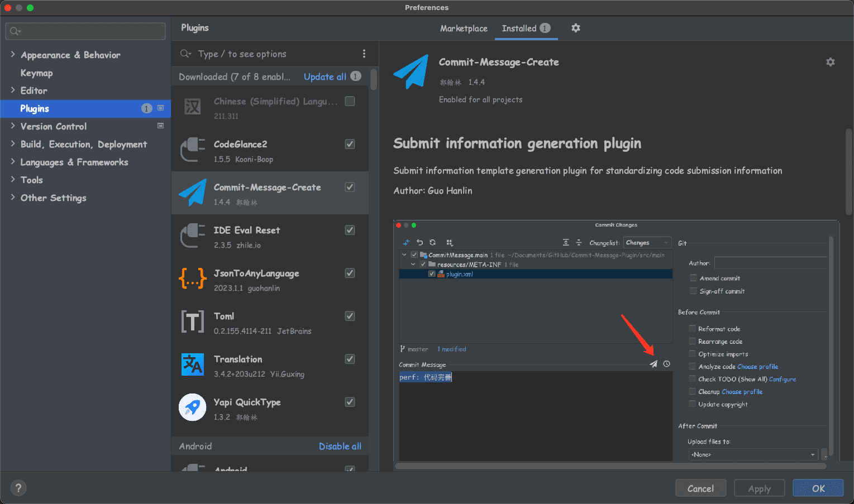The width and height of the screenshot is (854, 504).
Task: Click the project-level icon on Version Control row
Action: coord(161,126)
